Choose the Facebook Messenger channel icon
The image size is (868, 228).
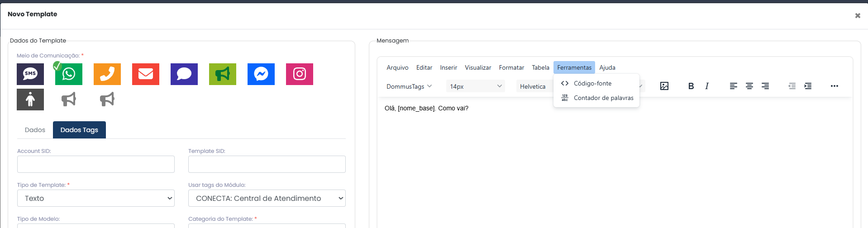[261, 74]
